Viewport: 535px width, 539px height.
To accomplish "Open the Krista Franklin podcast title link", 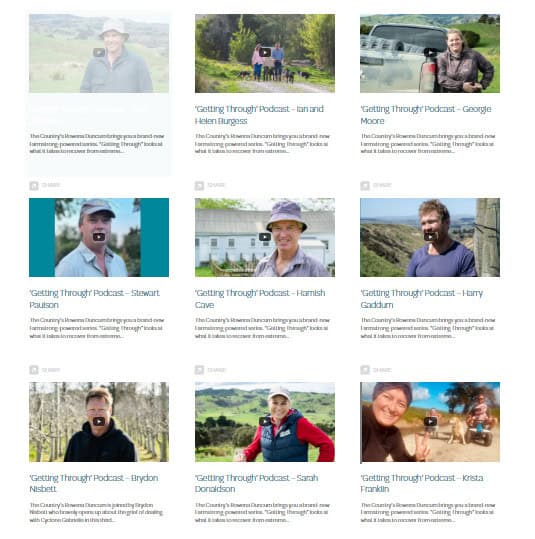I will 422,483.
